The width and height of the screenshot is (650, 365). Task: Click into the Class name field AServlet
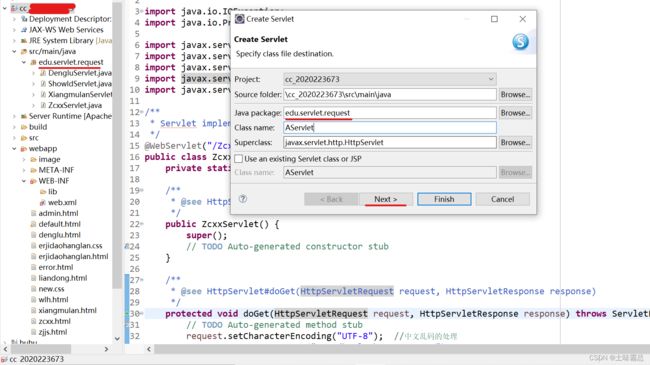pyautogui.click(x=390, y=128)
